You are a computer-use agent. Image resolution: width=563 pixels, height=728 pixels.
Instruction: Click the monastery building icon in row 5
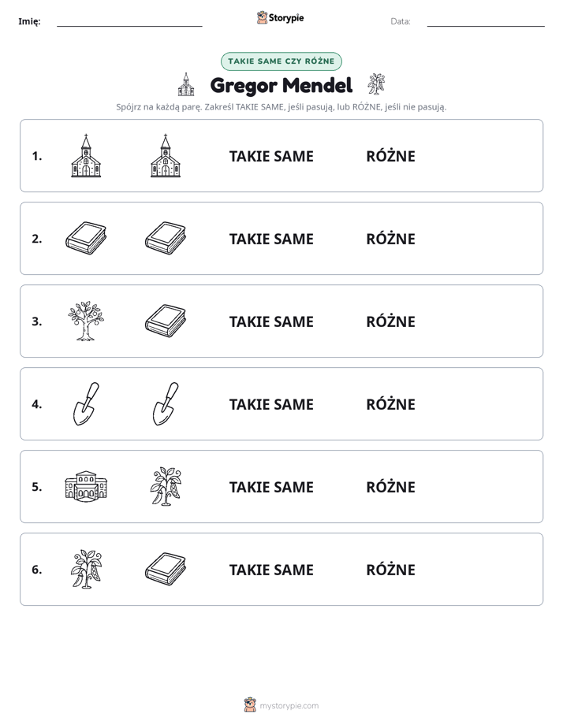(86, 486)
